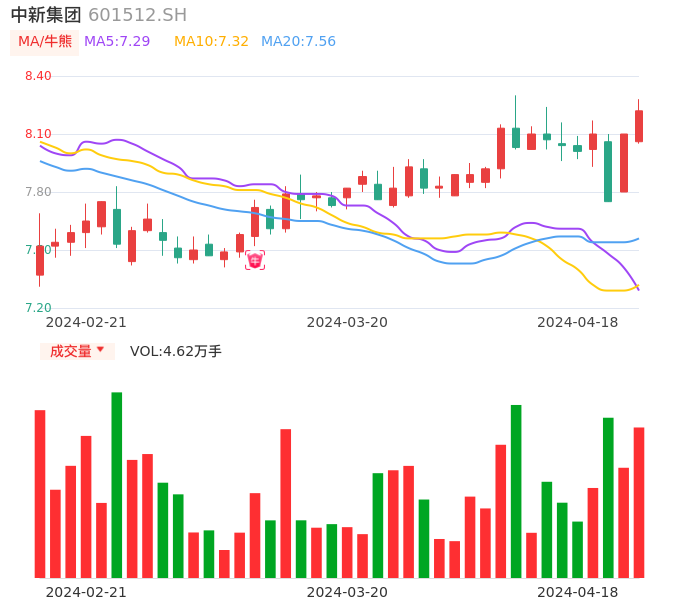The width and height of the screenshot is (686, 606).
Task: Click the rightmost red candlestick
Action: [x=639, y=126]
